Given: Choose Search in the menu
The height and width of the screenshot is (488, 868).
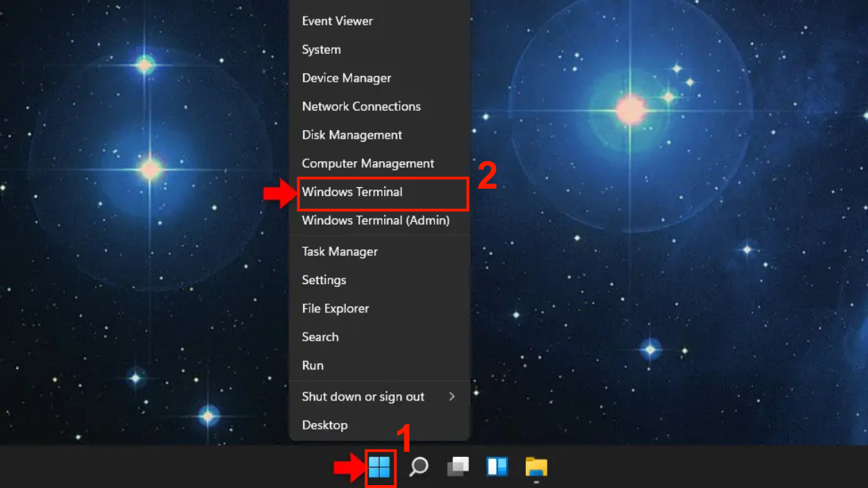Looking at the screenshot, I should coord(380,337).
